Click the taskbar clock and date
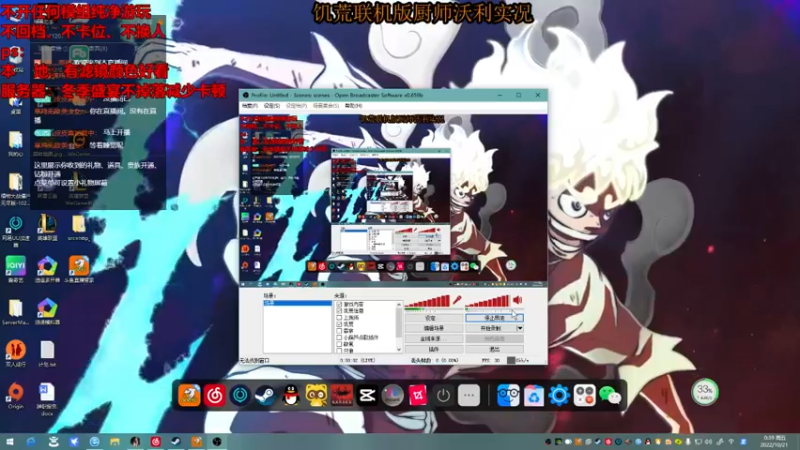 tap(774, 442)
